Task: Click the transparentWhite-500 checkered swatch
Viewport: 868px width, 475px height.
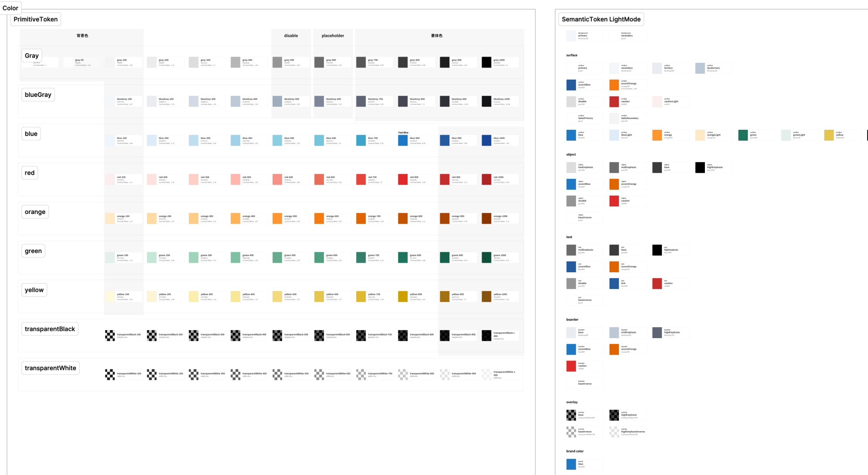Action: point(277,374)
